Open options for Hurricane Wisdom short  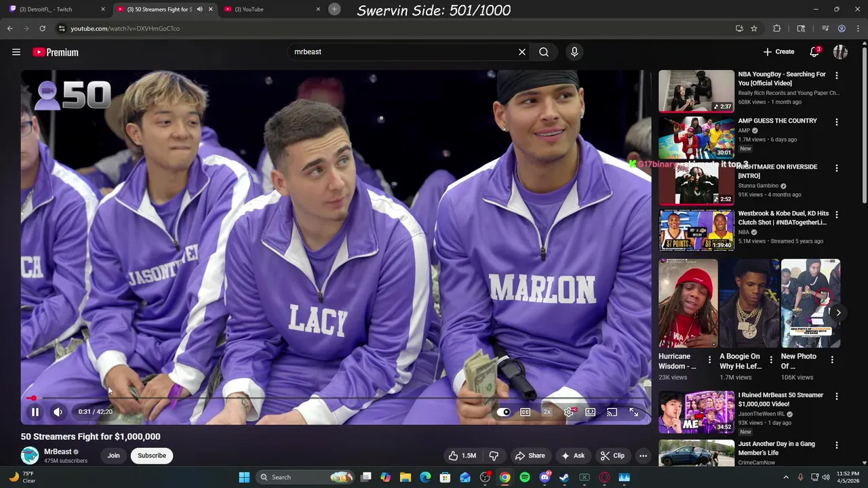coord(709,360)
